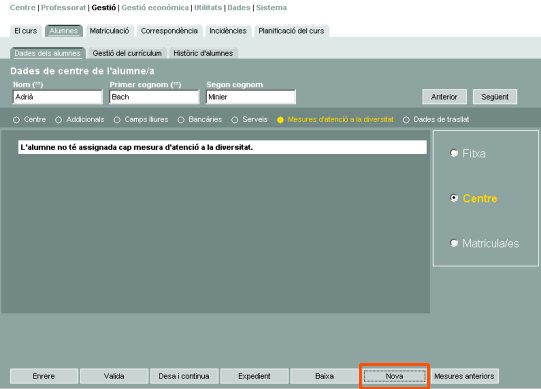Go to previous student with Anterior
Image resolution: width=541 pixels, height=389 pixels.
pyautogui.click(x=444, y=97)
